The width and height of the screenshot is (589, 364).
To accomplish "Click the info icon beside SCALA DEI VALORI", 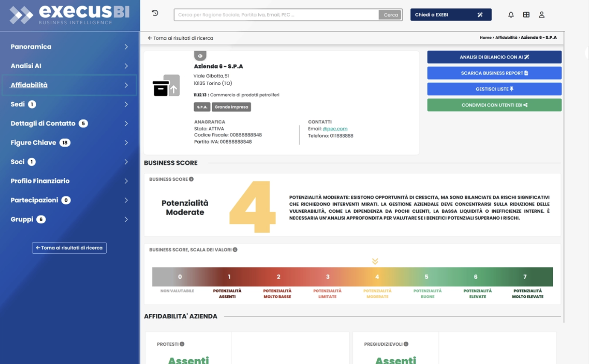I will click(x=235, y=250).
